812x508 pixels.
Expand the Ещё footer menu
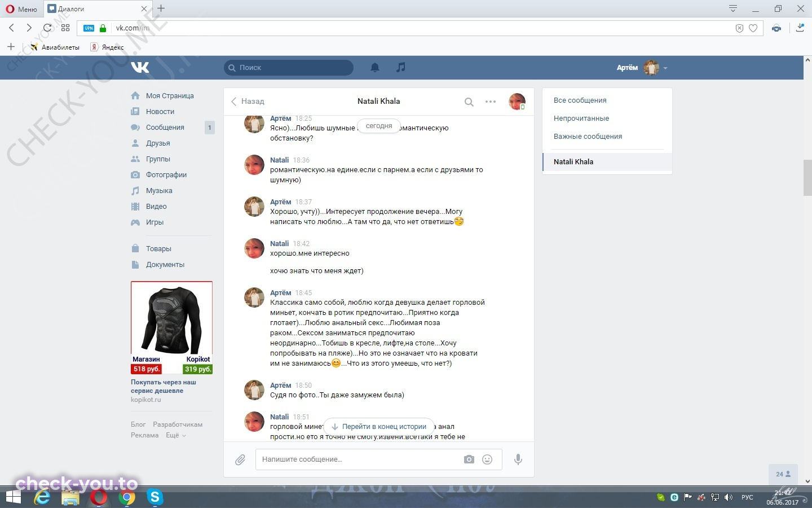pyautogui.click(x=175, y=435)
